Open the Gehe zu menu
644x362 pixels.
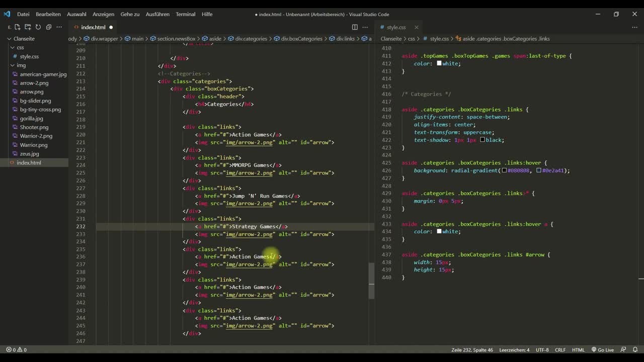[x=130, y=14]
